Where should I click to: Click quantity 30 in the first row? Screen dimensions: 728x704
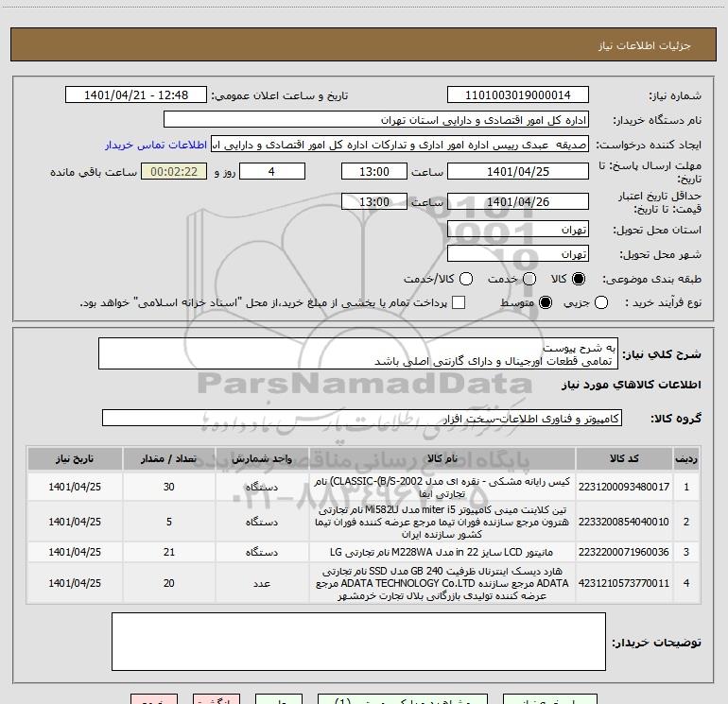169,487
